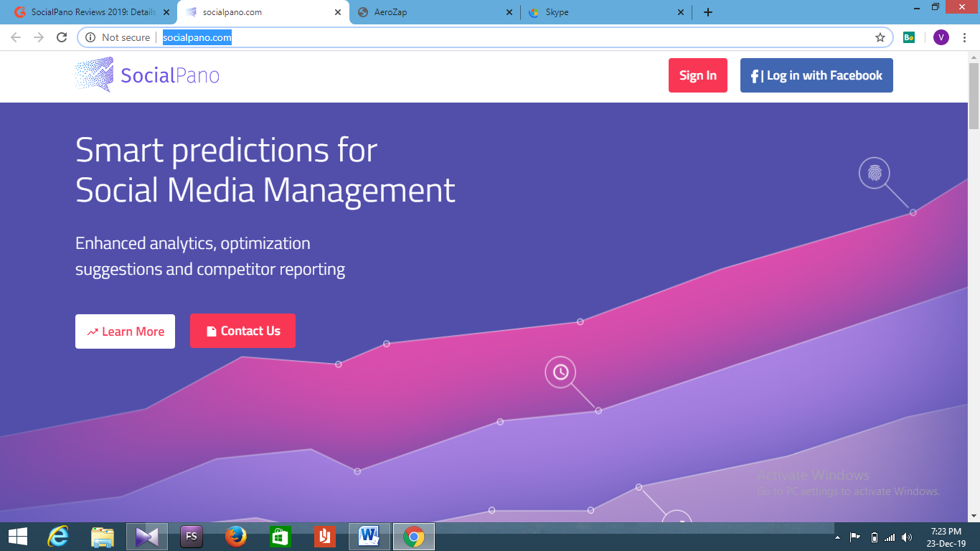This screenshot has height=551, width=980.
Task: Open the FS app on taskbar
Action: click(x=192, y=537)
